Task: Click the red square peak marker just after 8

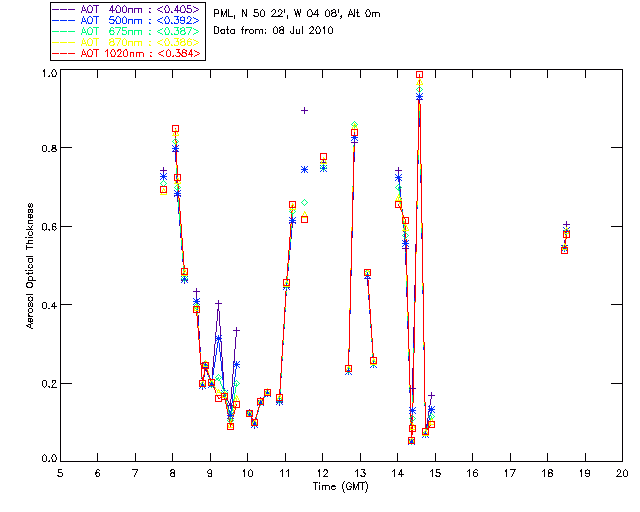Action: [x=175, y=129]
